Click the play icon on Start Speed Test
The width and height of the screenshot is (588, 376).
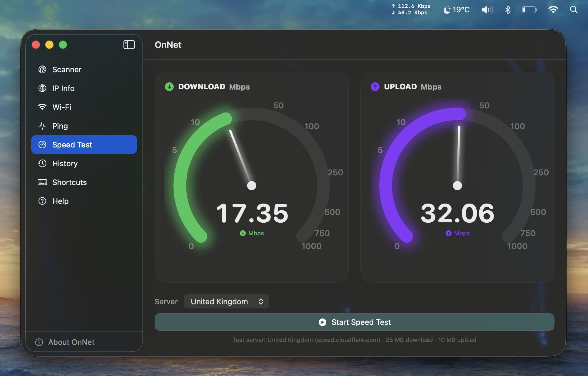tap(323, 322)
